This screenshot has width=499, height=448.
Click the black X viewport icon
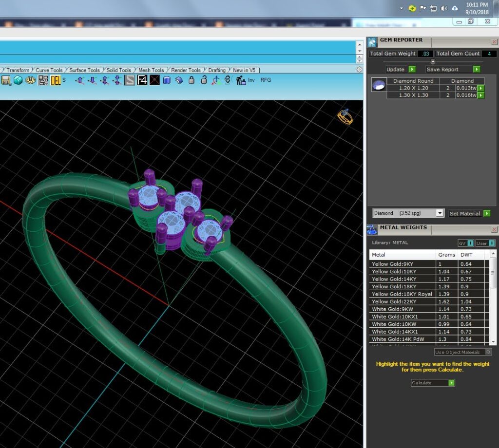[154, 80]
